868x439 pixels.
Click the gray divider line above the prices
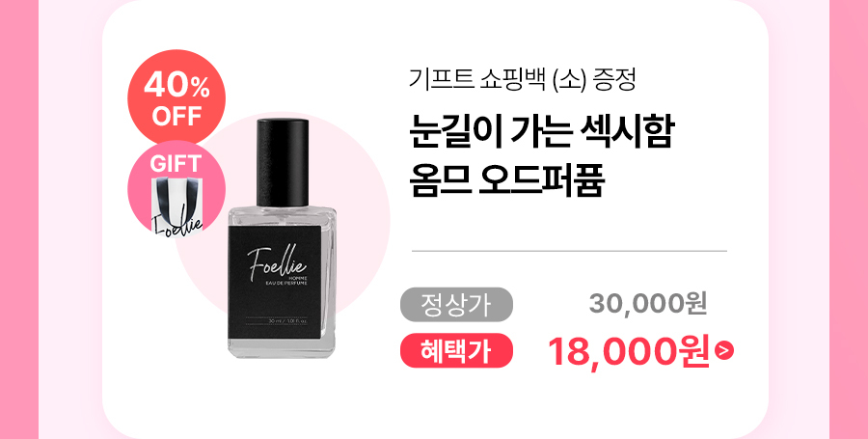point(569,251)
